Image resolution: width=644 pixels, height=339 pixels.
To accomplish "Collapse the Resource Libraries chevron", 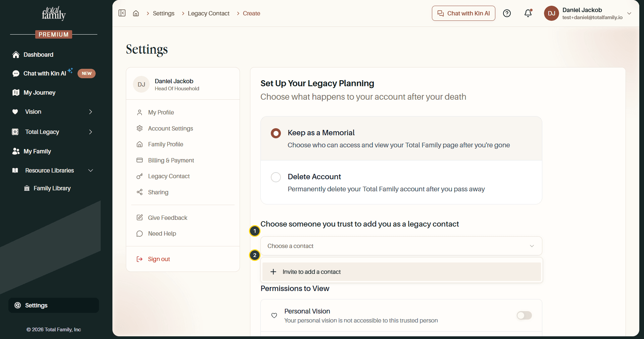I will click(x=91, y=171).
